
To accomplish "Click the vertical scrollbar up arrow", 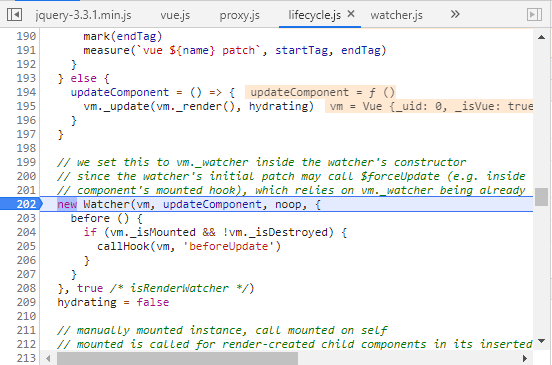I will [x=541, y=37].
